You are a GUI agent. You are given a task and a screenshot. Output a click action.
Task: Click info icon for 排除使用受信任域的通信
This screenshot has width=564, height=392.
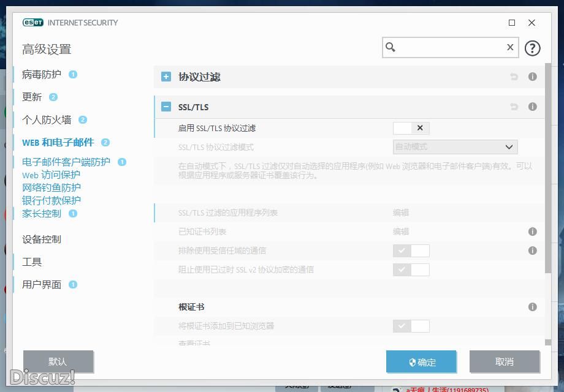tap(532, 251)
